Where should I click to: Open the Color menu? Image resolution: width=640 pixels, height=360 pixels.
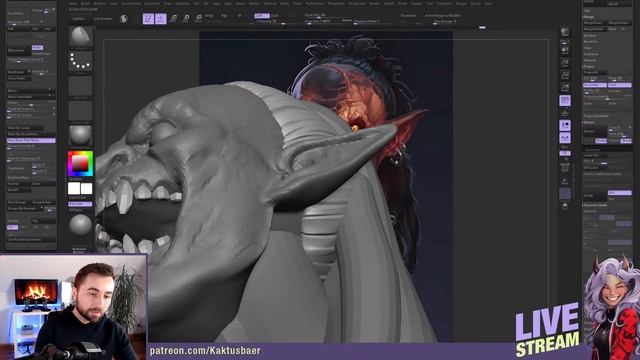tap(113, 3)
